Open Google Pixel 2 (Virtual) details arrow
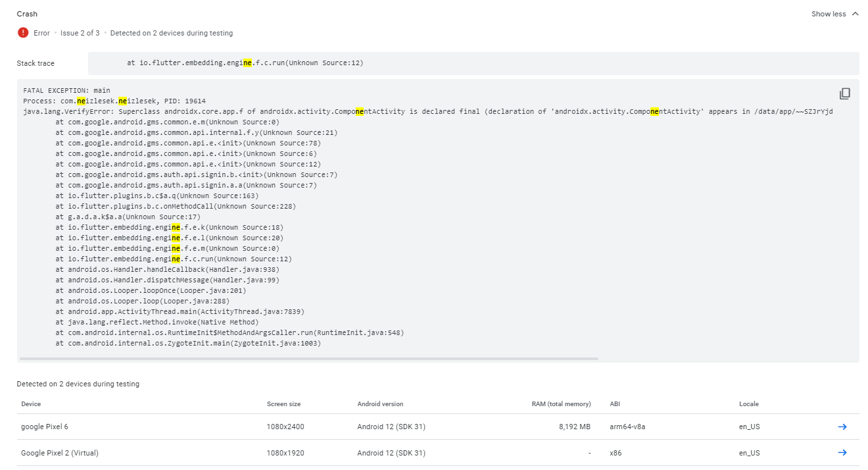 point(842,453)
